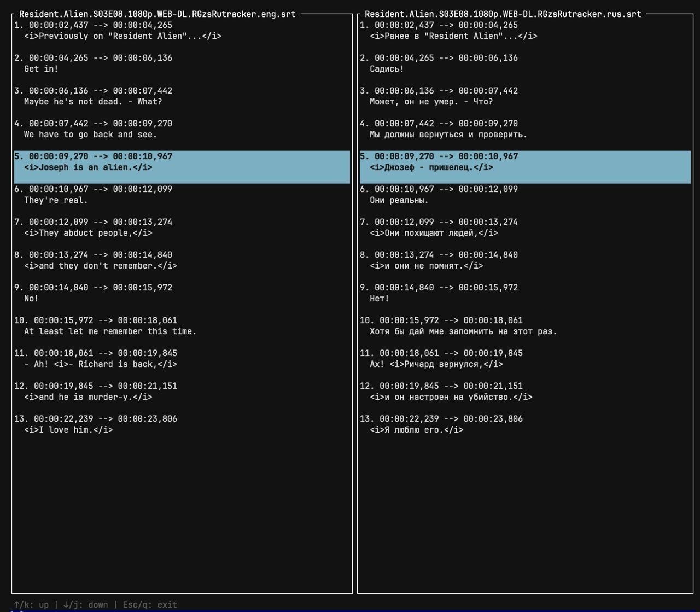Select English subtitle "They're real."
The width and height of the screenshot is (700, 612).
tap(56, 200)
